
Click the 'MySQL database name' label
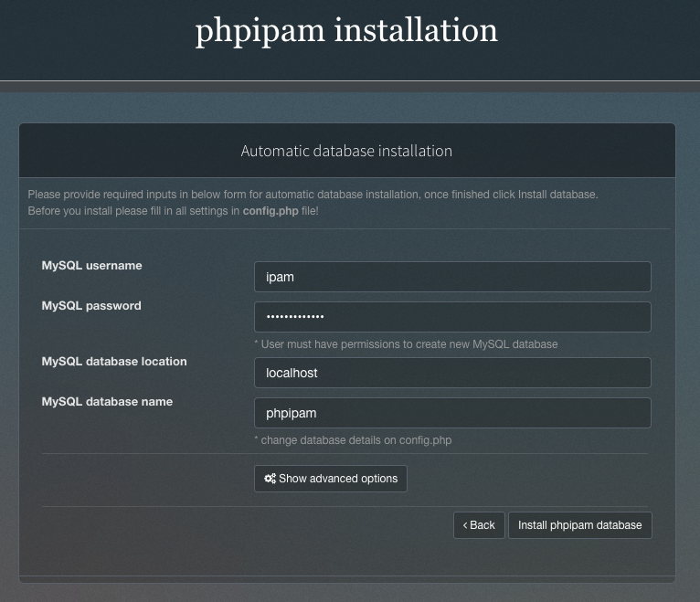click(x=107, y=402)
